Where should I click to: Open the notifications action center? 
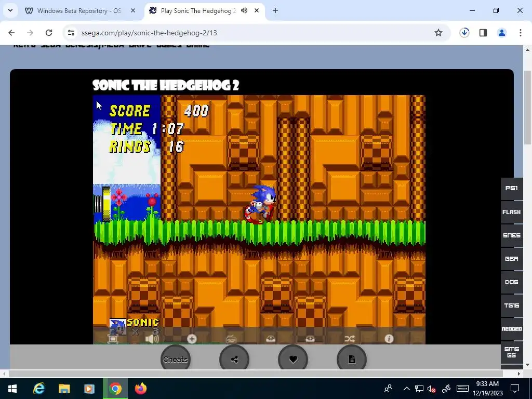(x=515, y=389)
